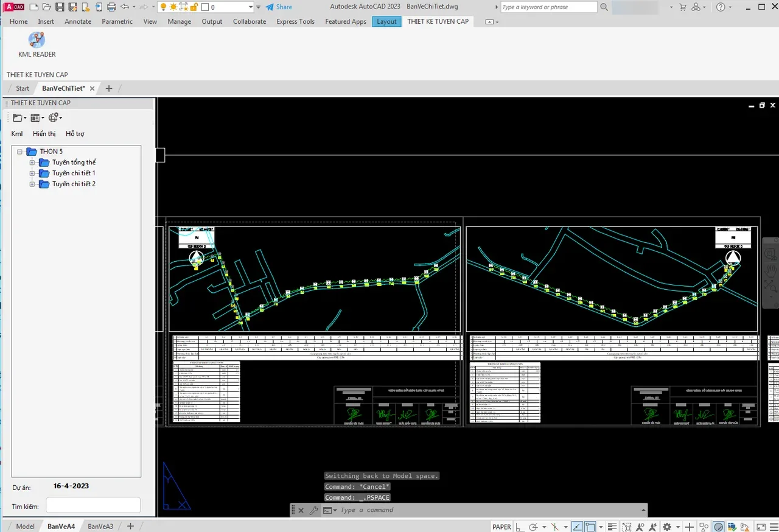The width and height of the screenshot is (779, 532).
Task: Toggle layer freeze sun icon
Action: tap(173, 7)
